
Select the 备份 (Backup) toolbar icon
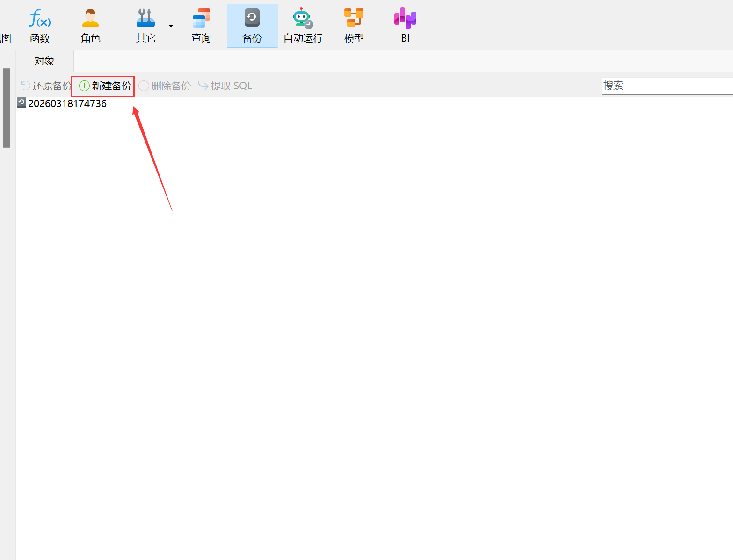[x=252, y=26]
